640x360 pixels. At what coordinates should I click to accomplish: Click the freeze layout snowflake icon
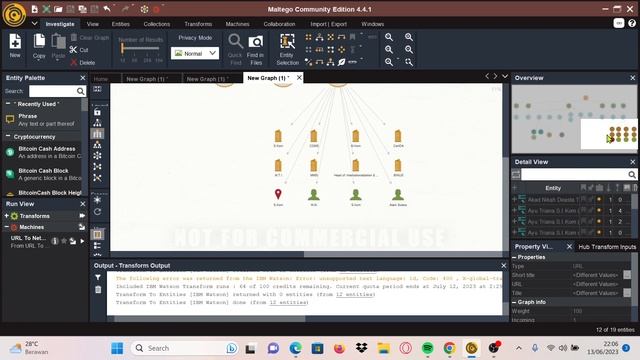pyautogui.click(x=97, y=200)
